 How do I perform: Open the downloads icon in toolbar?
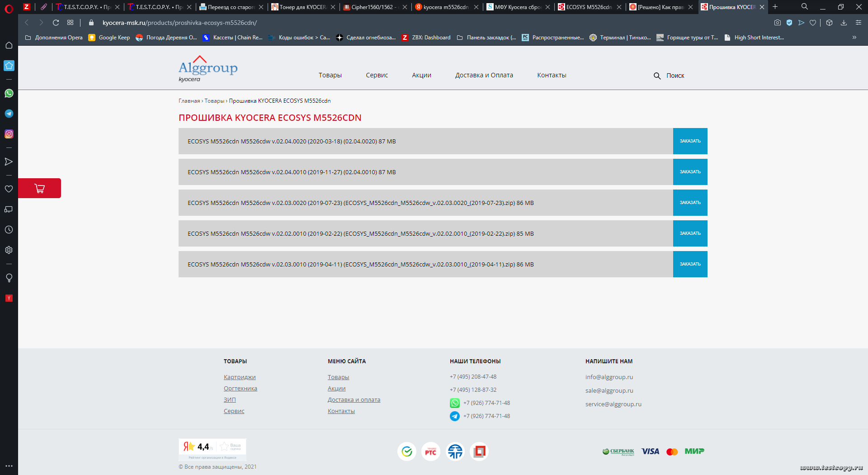pyautogui.click(x=844, y=23)
